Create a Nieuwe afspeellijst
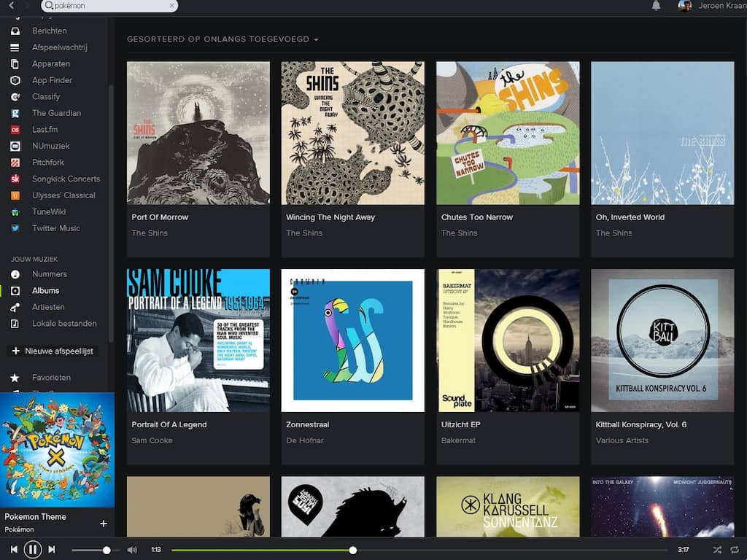 tap(55, 351)
